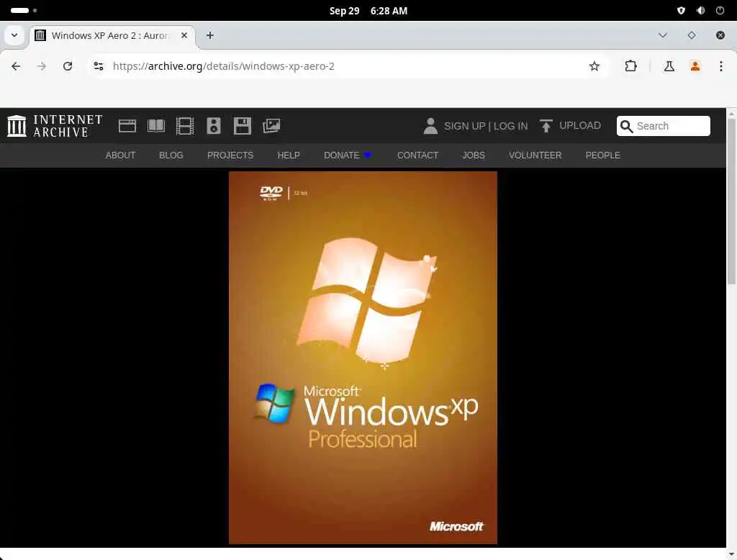The height and width of the screenshot is (560, 737).
Task: Open the Web (Wayback Machine) icon
Action: click(127, 126)
